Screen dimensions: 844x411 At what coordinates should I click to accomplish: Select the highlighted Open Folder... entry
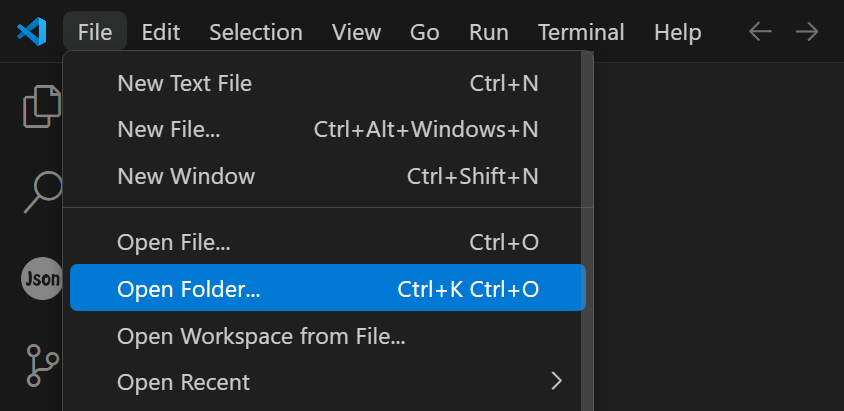pos(328,289)
